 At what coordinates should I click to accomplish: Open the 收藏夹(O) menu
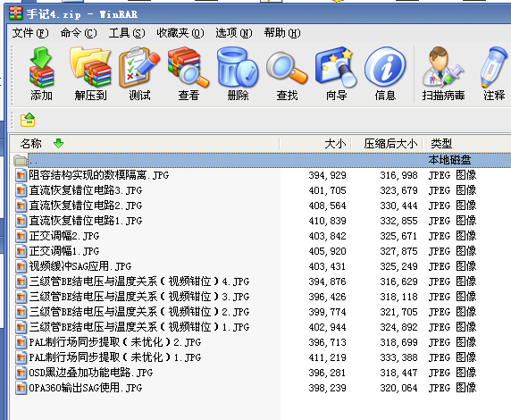tap(180, 33)
